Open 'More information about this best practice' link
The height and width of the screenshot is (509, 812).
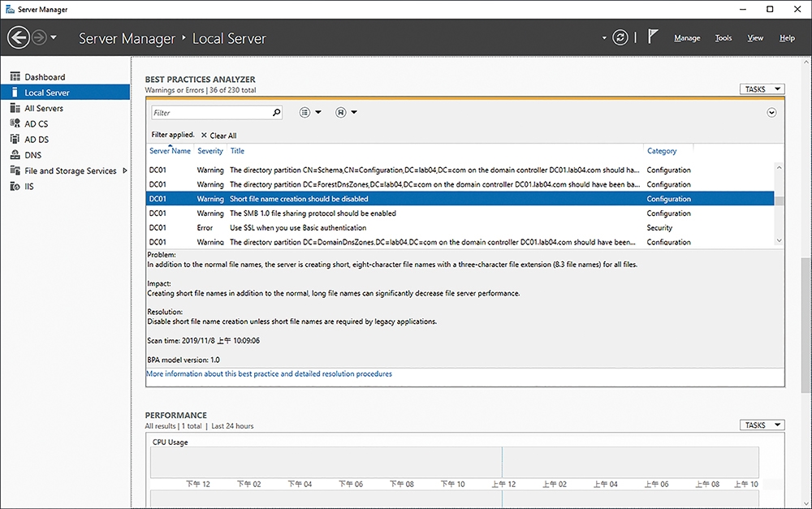[269, 374]
